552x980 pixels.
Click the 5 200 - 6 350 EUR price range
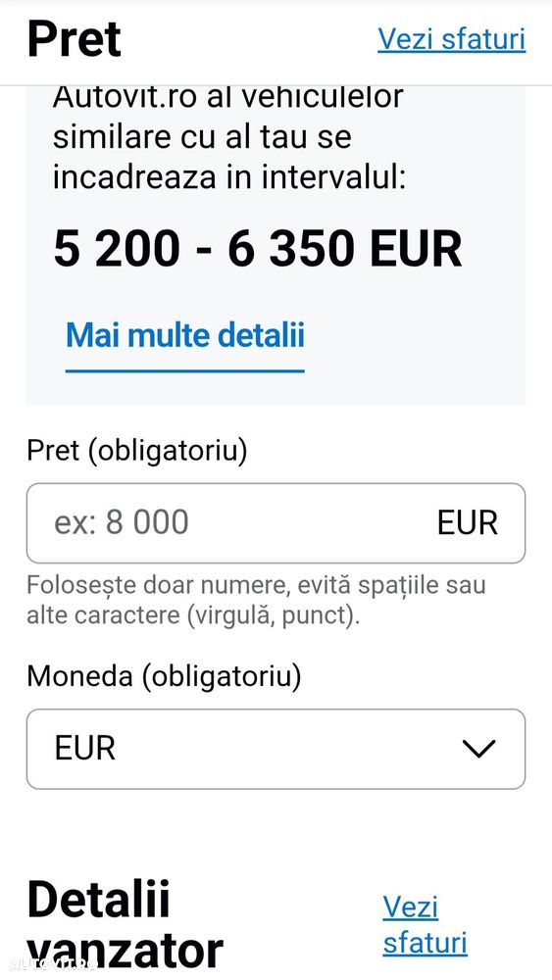(x=258, y=248)
